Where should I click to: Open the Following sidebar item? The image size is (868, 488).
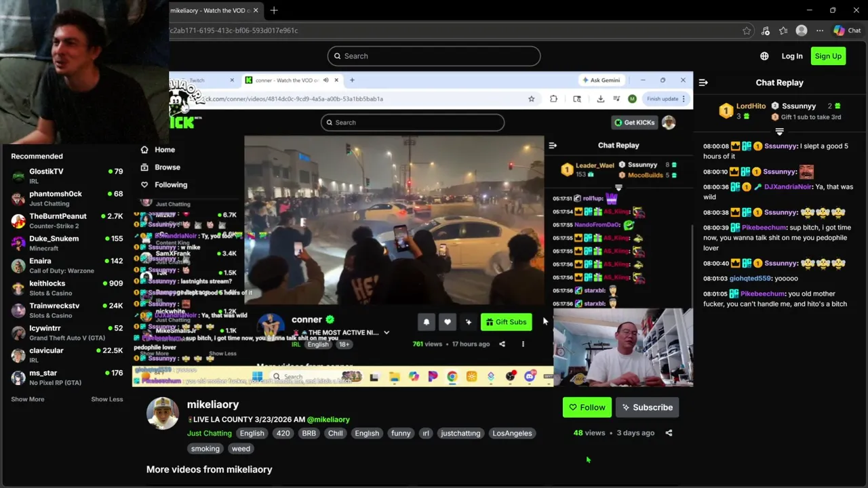164,185
